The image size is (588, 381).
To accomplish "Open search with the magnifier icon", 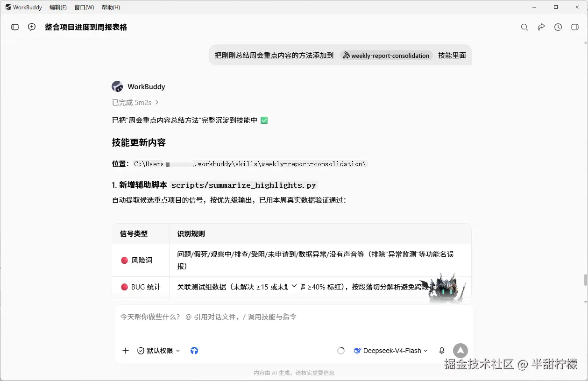I will (x=524, y=27).
